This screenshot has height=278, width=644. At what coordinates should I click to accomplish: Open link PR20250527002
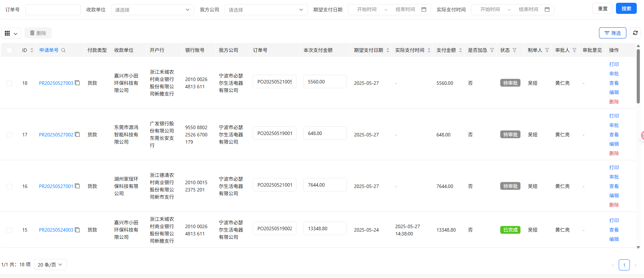56,135
